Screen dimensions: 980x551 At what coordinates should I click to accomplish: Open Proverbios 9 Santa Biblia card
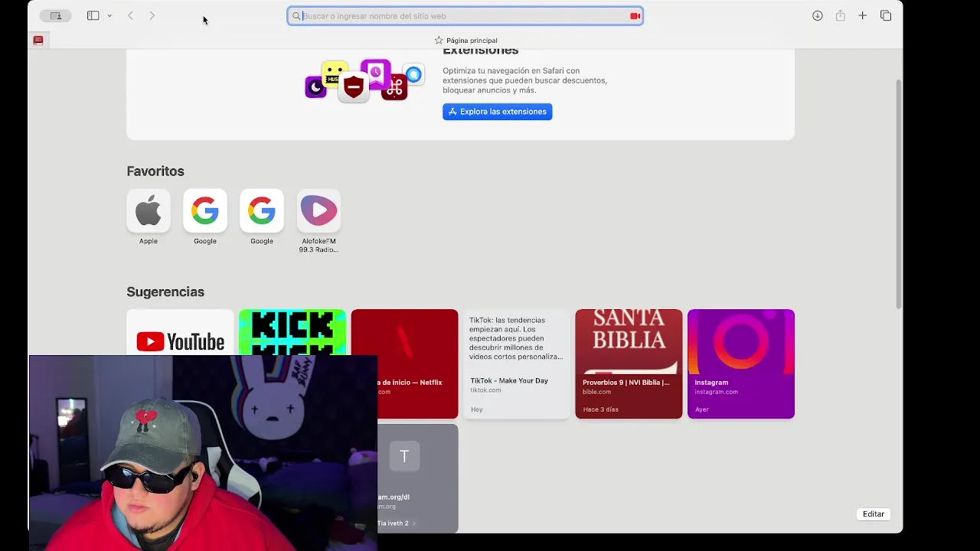tap(629, 364)
